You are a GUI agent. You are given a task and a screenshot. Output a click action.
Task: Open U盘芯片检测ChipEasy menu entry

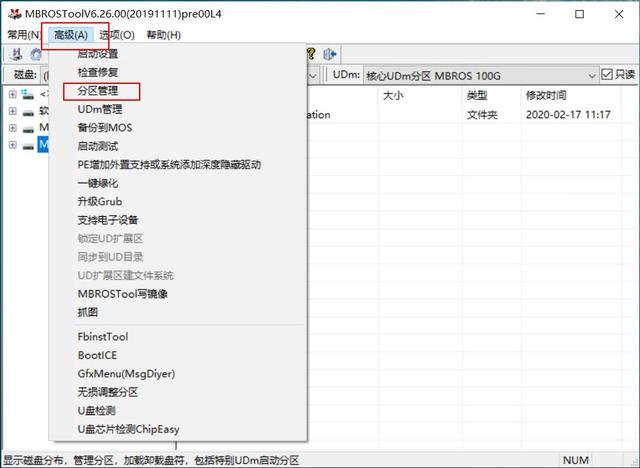129,429
